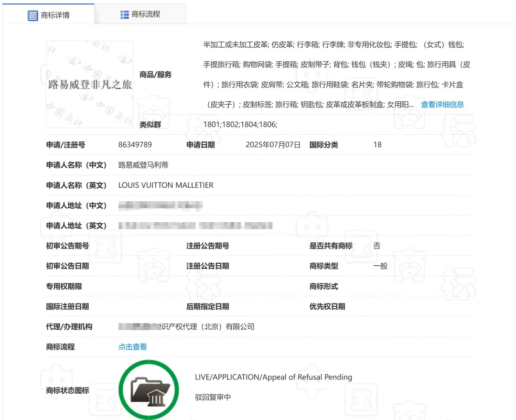Click the 商品/服务 label
The image size is (516, 420).
coord(155,75)
